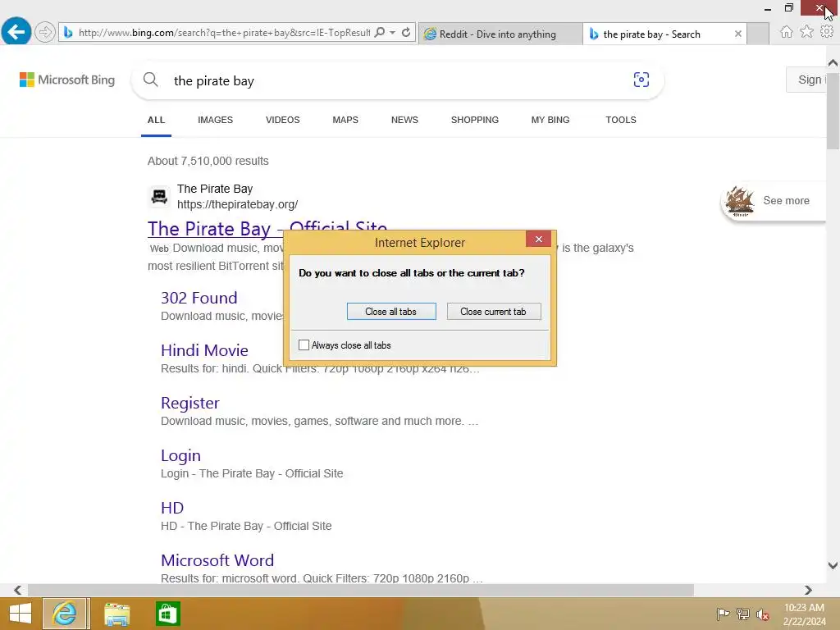Click the https://thepiratebay.org/ URL text

(x=237, y=204)
